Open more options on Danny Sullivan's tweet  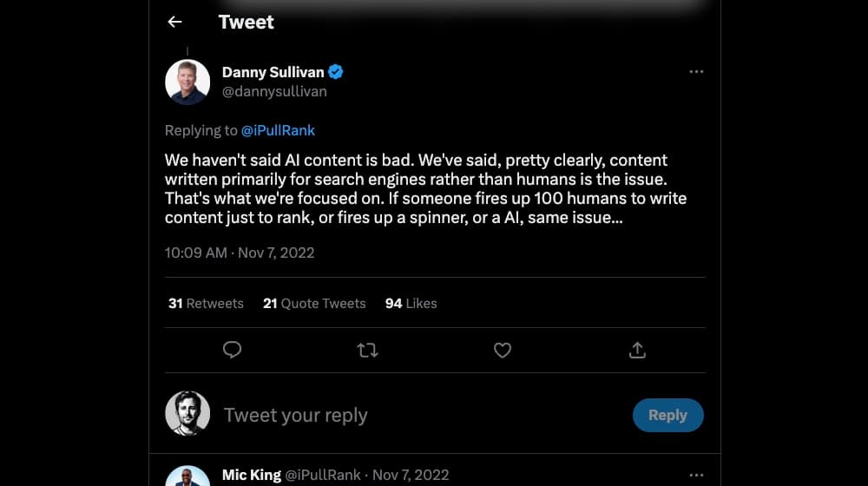[x=696, y=72]
